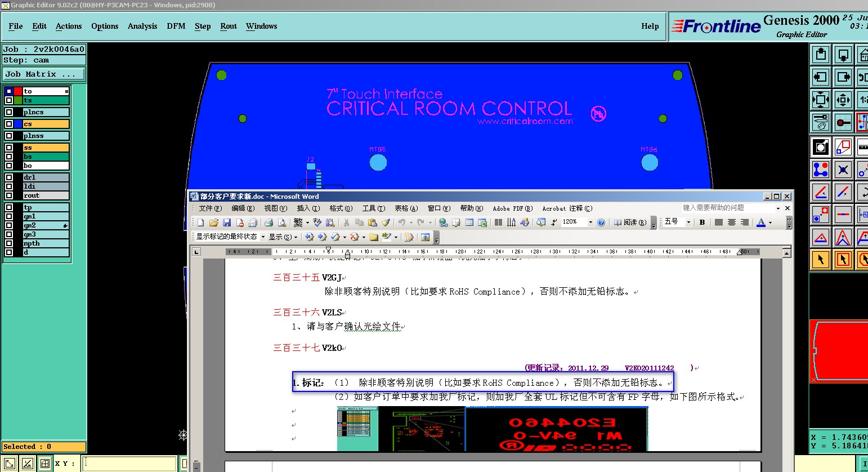Open the File menu in Genesis
The width and height of the screenshot is (868, 472).
[x=16, y=26]
